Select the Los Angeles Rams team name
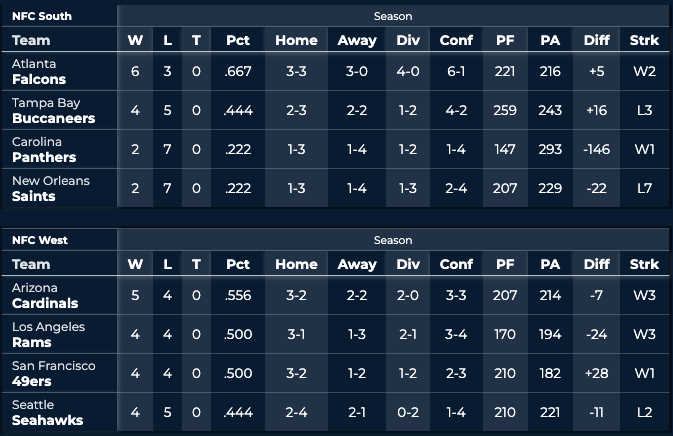The image size is (673, 436). [48, 335]
